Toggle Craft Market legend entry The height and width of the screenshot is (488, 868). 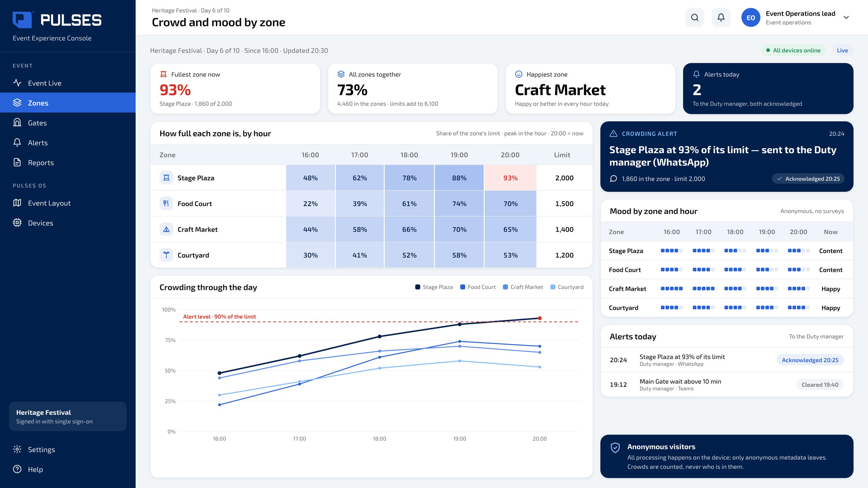[x=523, y=287]
